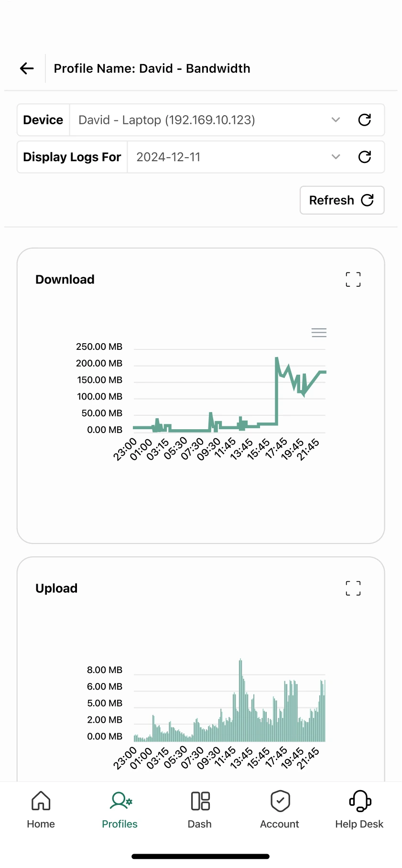The image size is (402, 868).
Task: Reload the Device field with its refresh icon
Action: (x=365, y=120)
